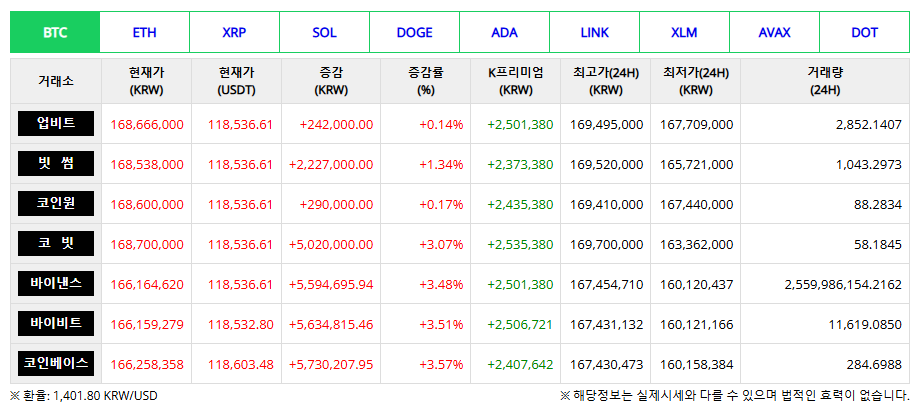Viewport: 920px width, 410px height.
Task: Open the 바이낸스 exchange button
Action: click(x=56, y=284)
